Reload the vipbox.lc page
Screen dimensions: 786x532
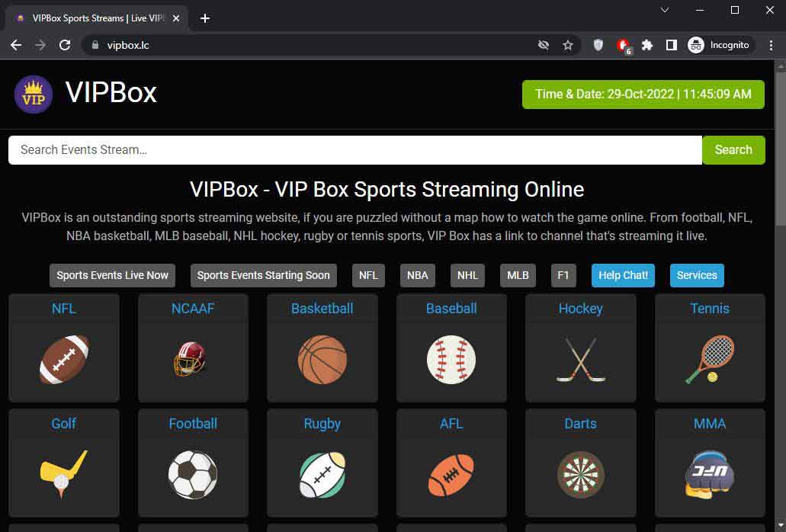click(65, 45)
